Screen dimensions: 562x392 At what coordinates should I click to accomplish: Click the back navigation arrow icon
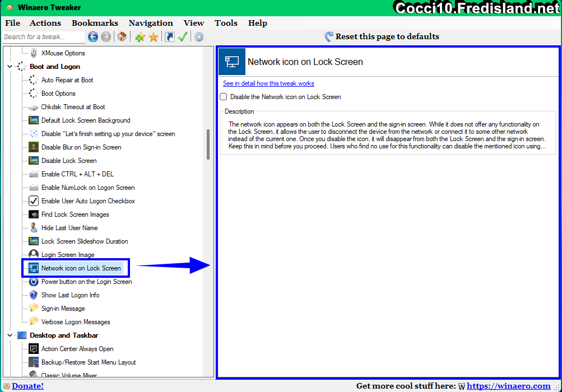tap(93, 36)
